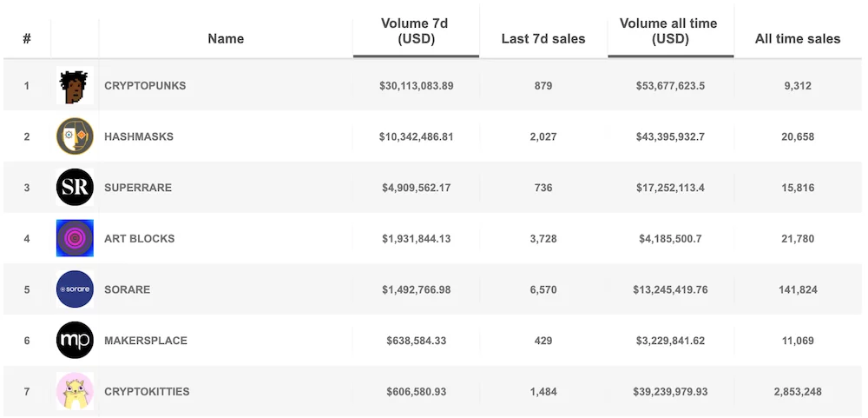The image size is (868, 418).
Task: Sort by Volume 7d (USD) column
Action: pos(416,31)
